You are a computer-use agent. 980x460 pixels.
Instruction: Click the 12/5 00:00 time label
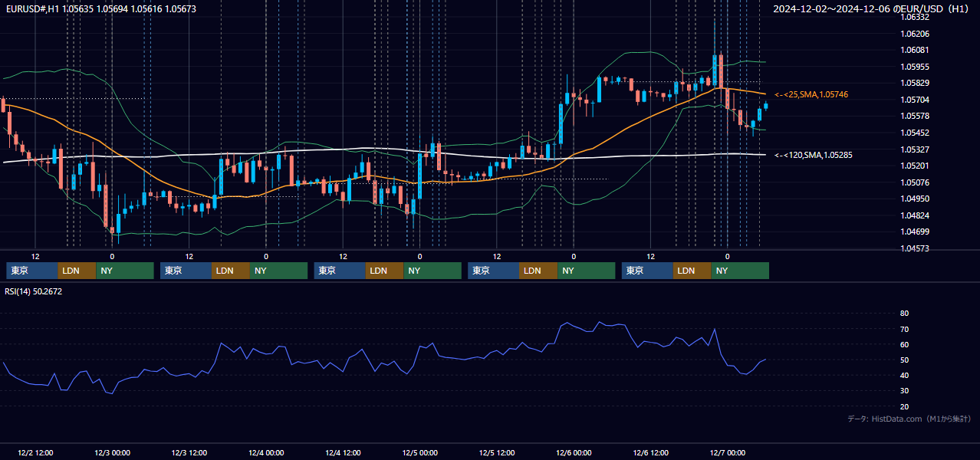point(419,452)
